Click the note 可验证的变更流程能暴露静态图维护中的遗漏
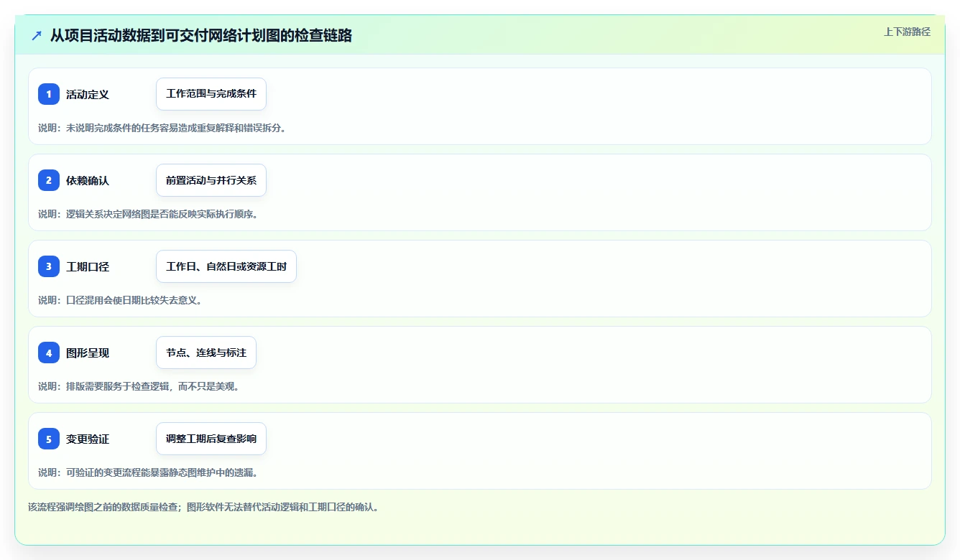The image size is (960, 560). pyautogui.click(x=148, y=472)
